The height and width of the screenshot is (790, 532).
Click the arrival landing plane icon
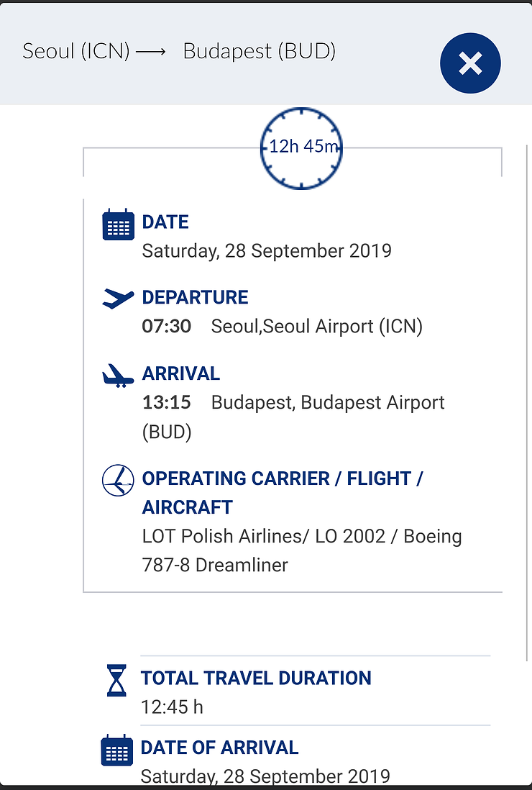[x=119, y=376]
